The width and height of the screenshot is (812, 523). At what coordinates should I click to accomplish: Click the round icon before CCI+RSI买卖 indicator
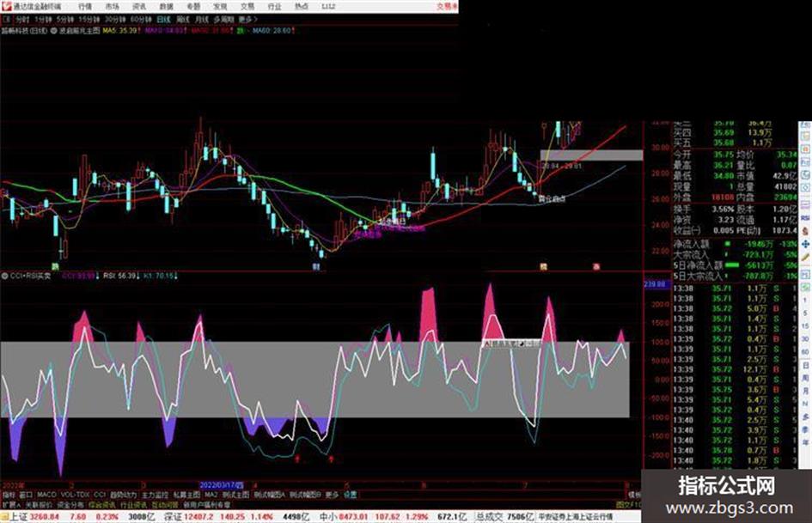tap(4, 276)
